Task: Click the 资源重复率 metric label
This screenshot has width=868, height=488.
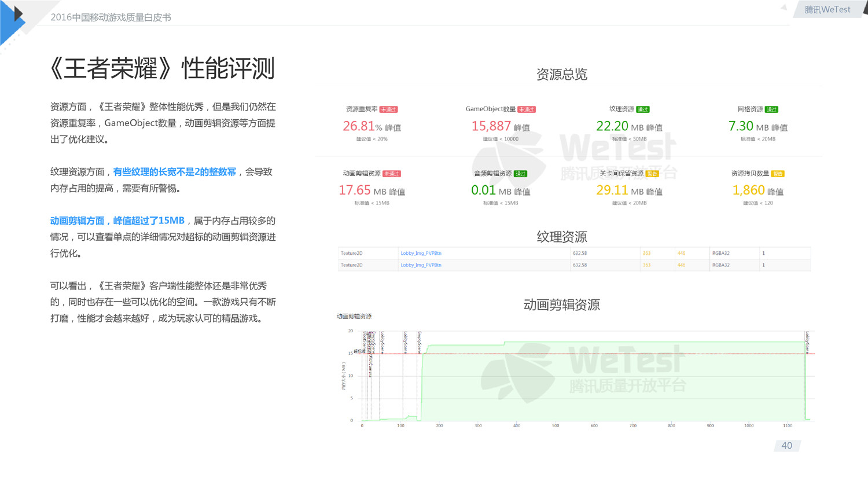Action: [362, 109]
